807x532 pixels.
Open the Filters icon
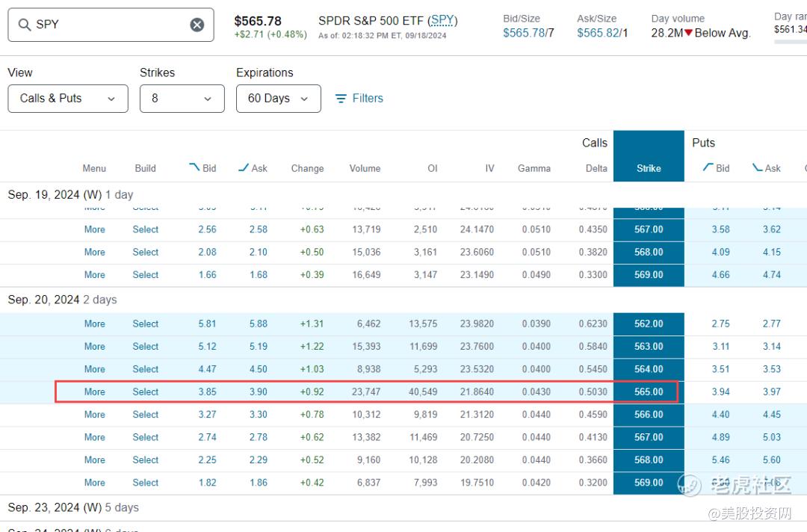(341, 99)
